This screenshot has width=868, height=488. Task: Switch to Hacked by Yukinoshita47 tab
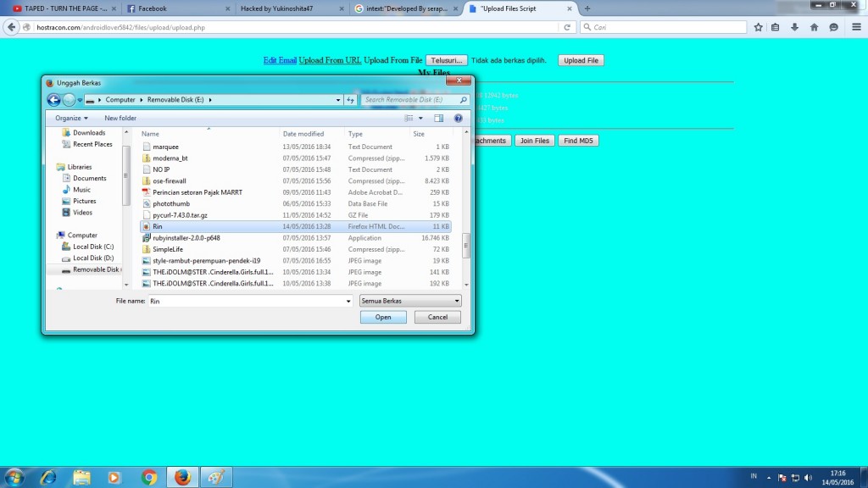292,8
